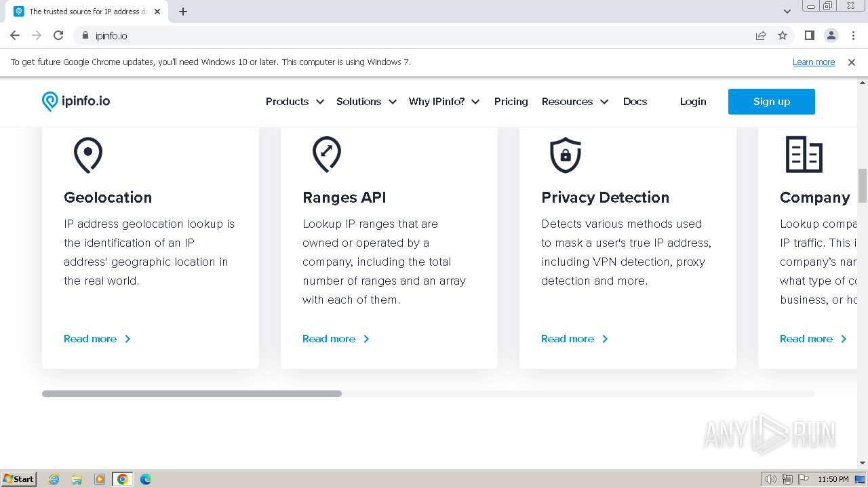Open Read more under Geolocation
868x488 pixels.
tap(97, 339)
